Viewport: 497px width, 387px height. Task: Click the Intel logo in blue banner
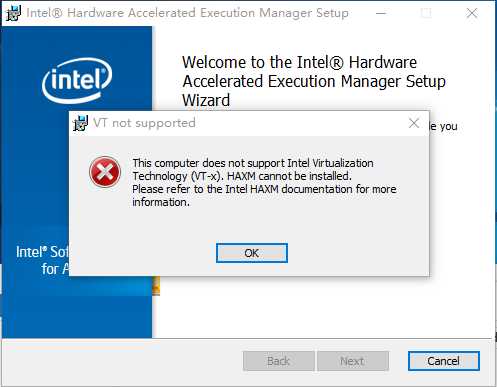pos(77,81)
